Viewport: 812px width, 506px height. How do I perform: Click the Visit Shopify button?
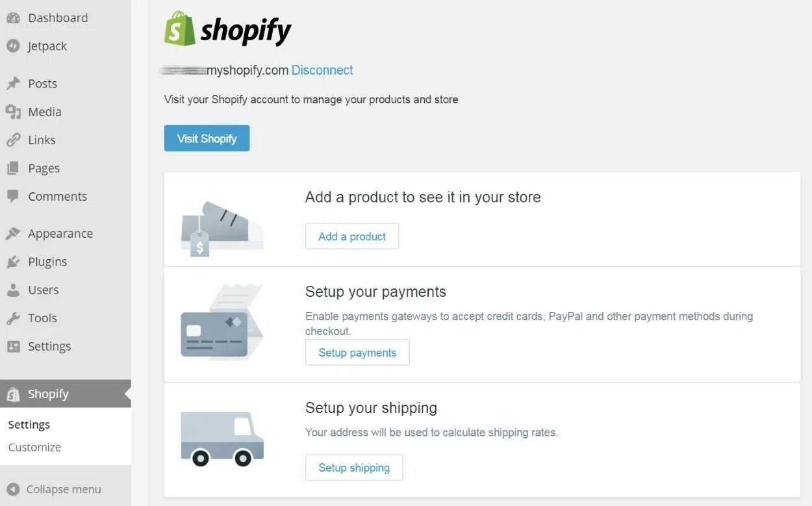(207, 138)
